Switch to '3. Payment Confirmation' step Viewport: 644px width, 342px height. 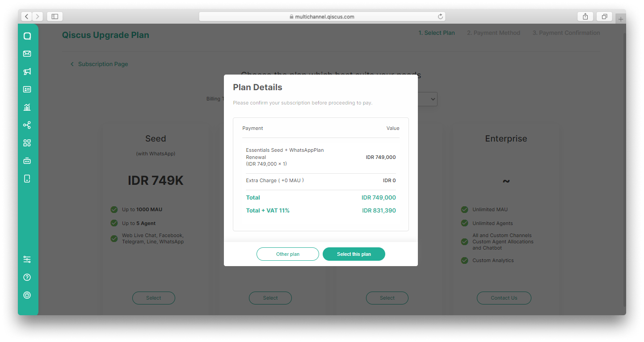[566, 33]
